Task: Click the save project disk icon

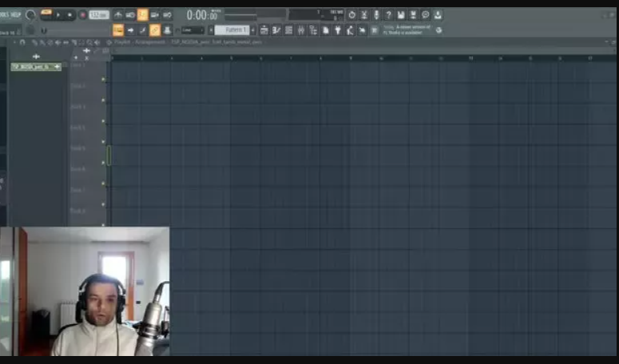Action: (x=401, y=15)
